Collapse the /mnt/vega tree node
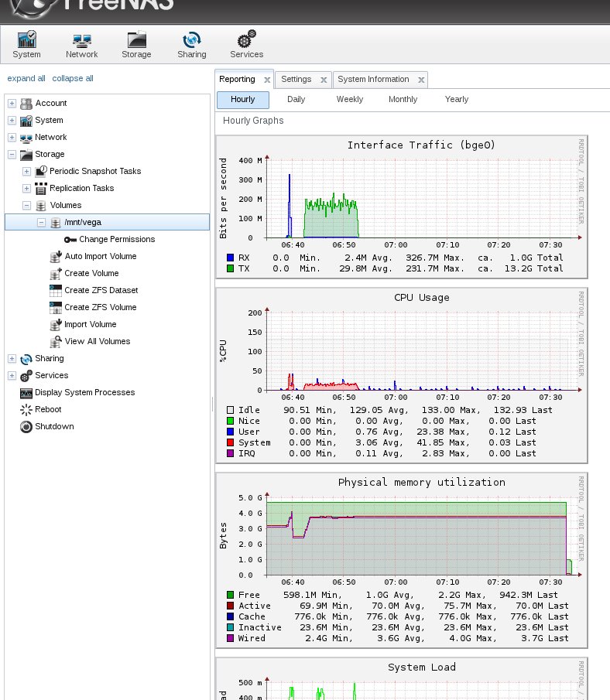Screen dimensions: 610x700 click(42, 222)
